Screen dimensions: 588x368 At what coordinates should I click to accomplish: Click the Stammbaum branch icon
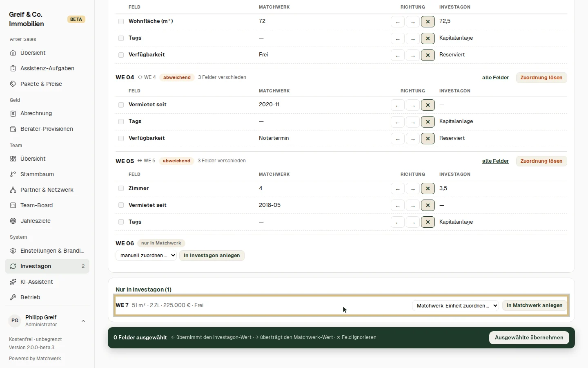click(13, 174)
